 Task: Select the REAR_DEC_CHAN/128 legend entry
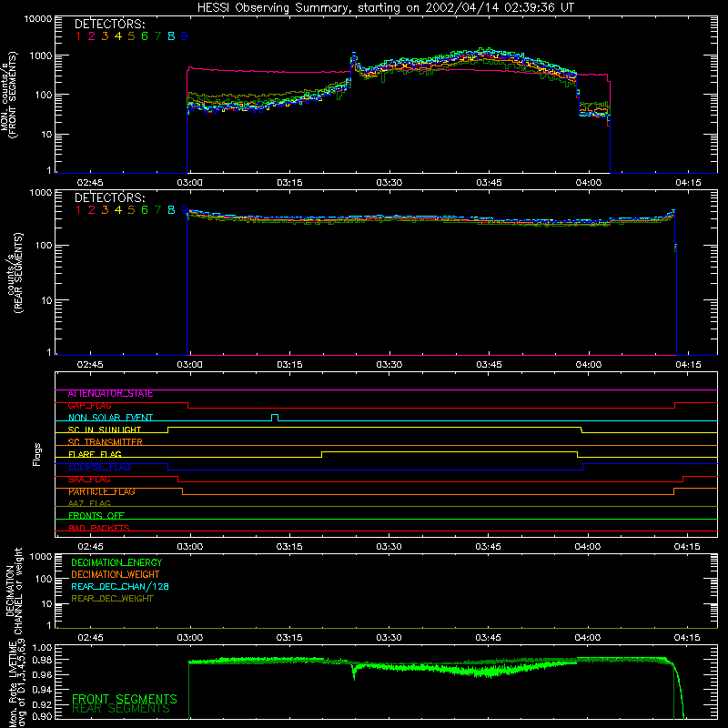120,587
